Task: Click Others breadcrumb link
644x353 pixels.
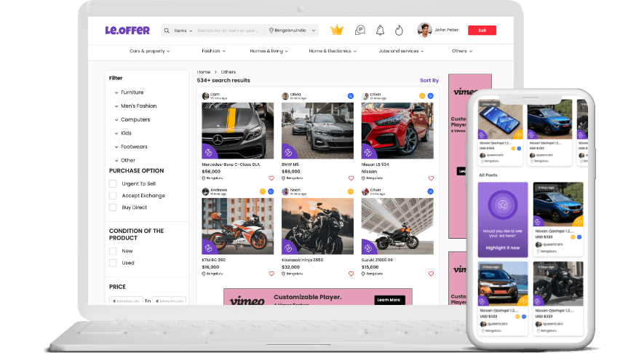Action: (228, 72)
